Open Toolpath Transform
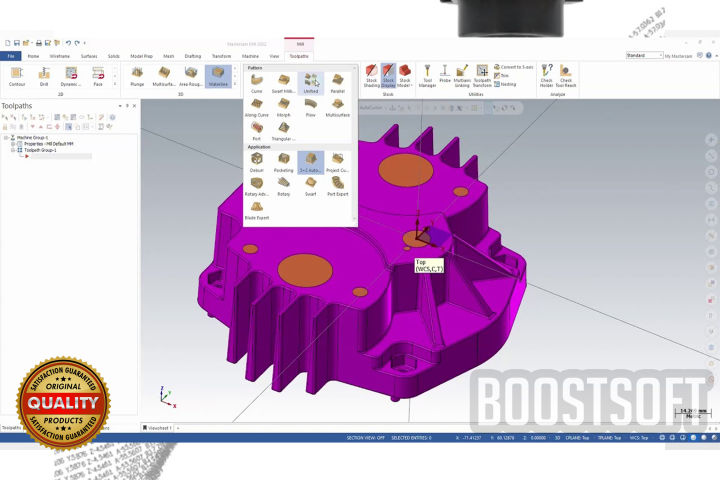The image size is (720, 480). point(482,76)
